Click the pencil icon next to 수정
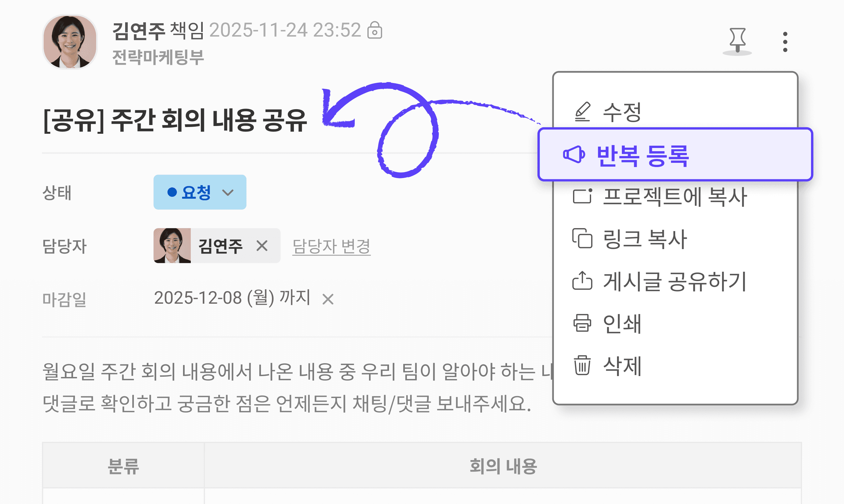This screenshot has height=504, width=844. coord(583,111)
